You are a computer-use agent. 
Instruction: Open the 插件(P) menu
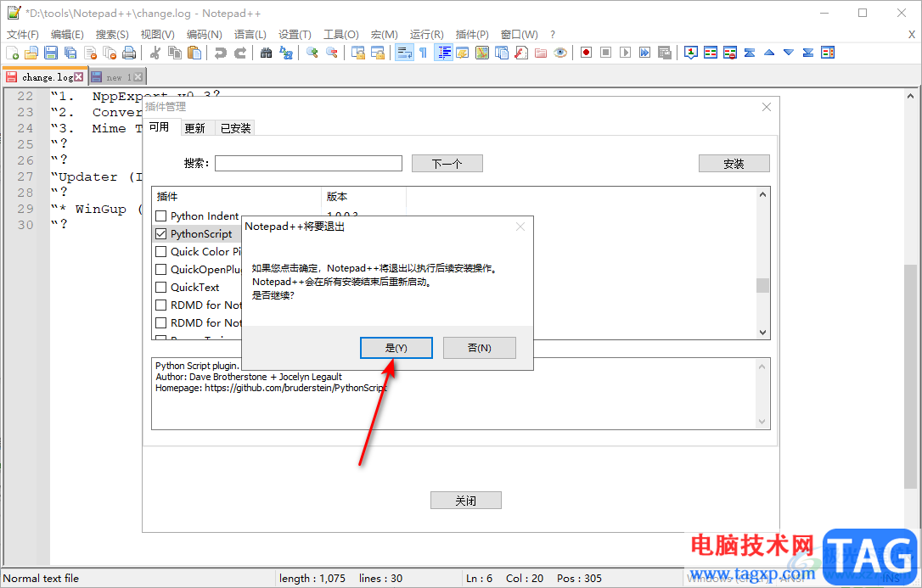[472, 35]
